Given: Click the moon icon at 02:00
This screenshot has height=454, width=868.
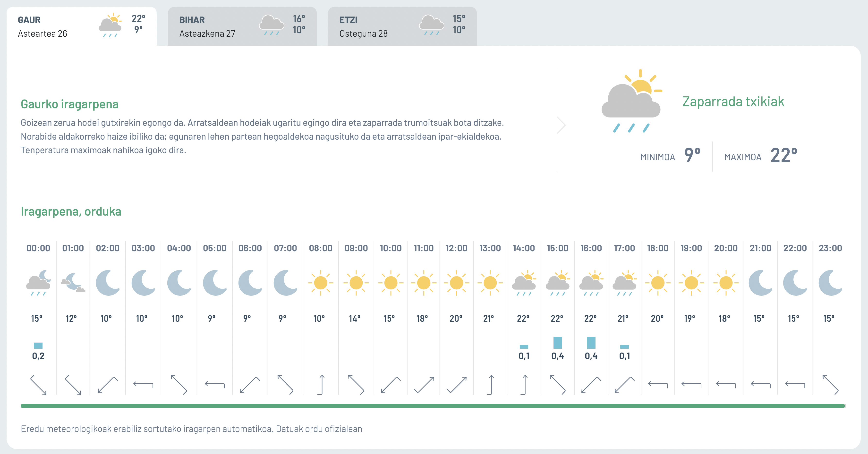Looking at the screenshot, I should (108, 283).
